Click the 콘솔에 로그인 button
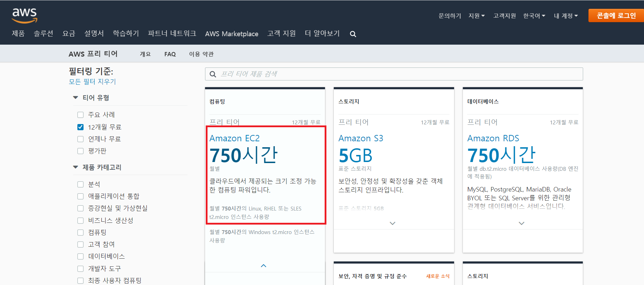The image size is (644, 285). pos(616,15)
